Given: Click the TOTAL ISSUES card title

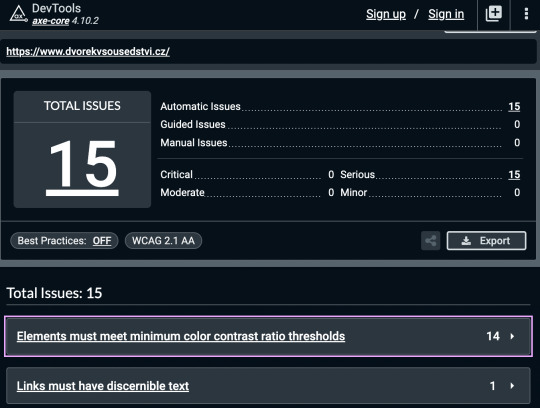Looking at the screenshot, I should tap(82, 106).
